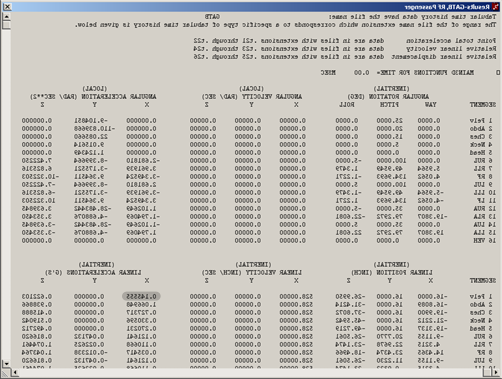The image size is (502, 379).
Task: Click the LINEAR POSITION (INCH) heading
Action: [x=392, y=273]
